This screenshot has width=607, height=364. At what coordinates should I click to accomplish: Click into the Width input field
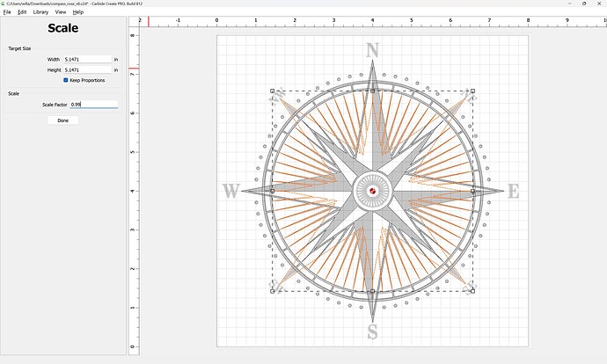86,60
